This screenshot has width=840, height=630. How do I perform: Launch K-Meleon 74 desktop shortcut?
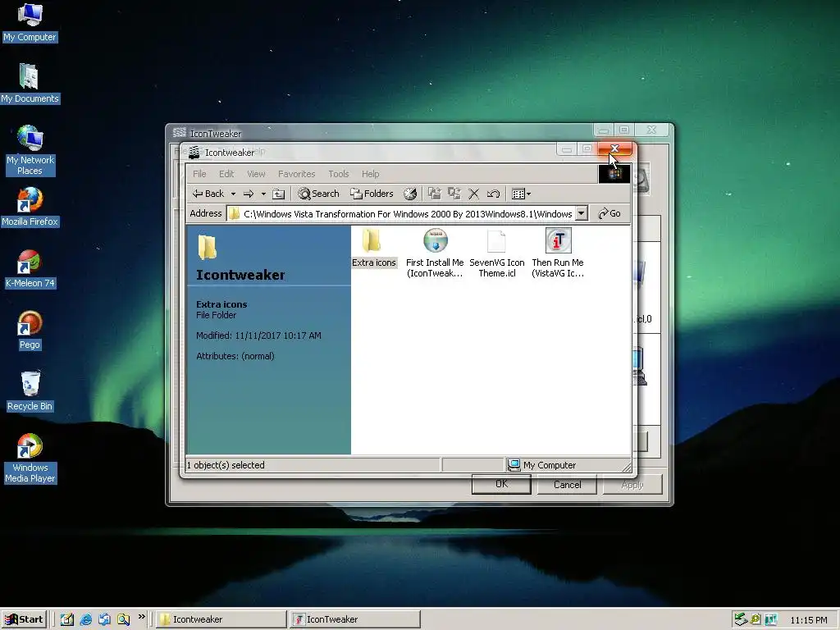coord(30,269)
